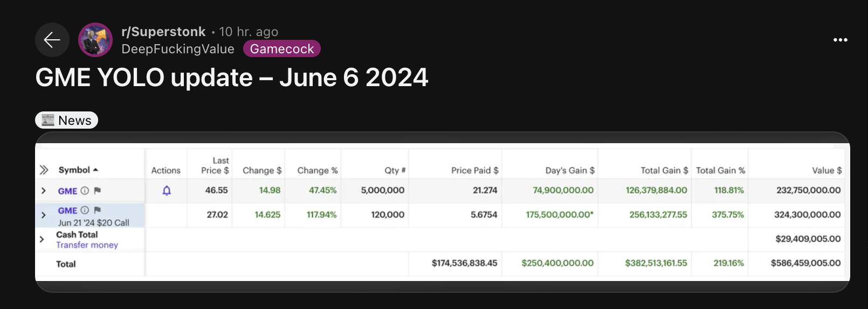
Task: Expand the GME stock position row
Action: click(44, 191)
